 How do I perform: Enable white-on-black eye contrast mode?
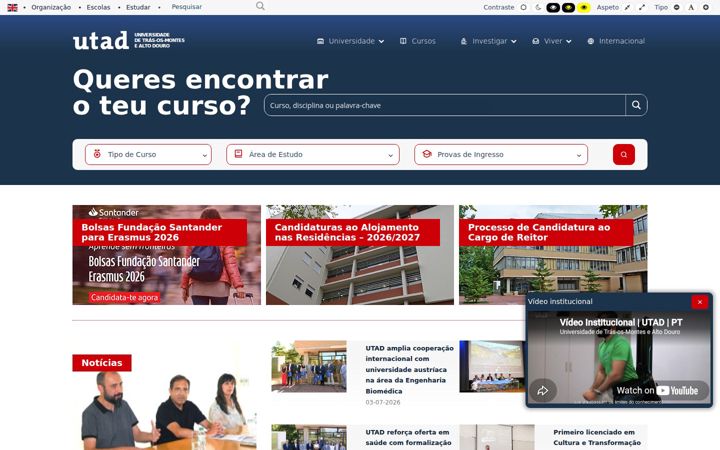(x=553, y=7)
